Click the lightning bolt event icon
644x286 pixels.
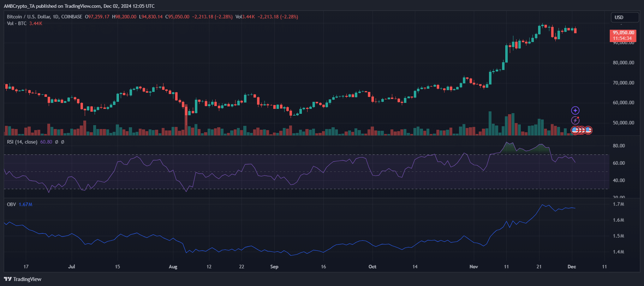576,121
